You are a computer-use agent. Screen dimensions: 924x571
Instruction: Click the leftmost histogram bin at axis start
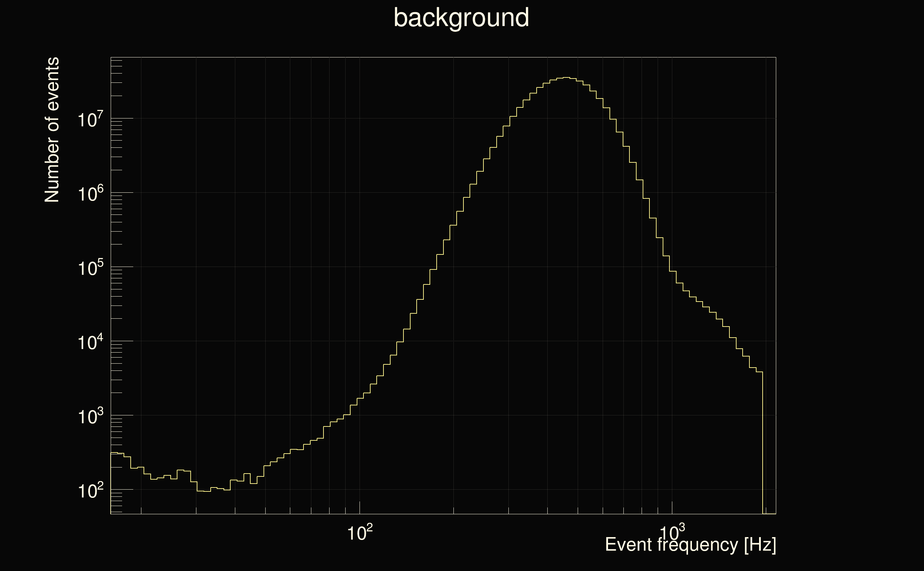pyautogui.click(x=114, y=453)
